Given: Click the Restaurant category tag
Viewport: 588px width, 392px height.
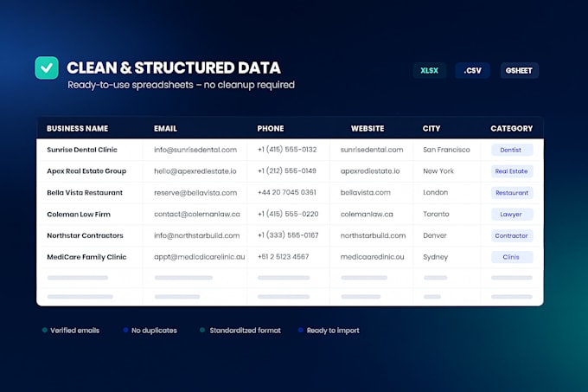Looking at the screenshot, I should [x=512, y=193].
